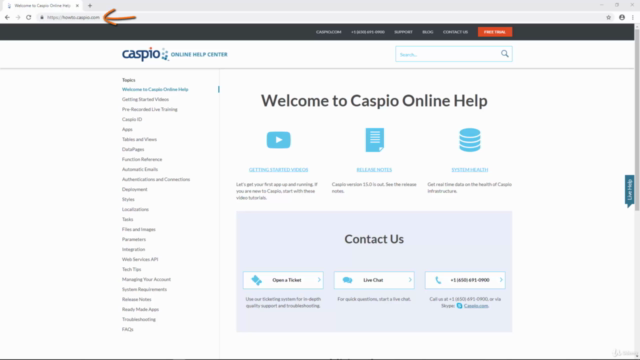Viewport: 640px width, 360px height.
Task: Open Getting Started Videos topic
Action: [x=145, y=99]
